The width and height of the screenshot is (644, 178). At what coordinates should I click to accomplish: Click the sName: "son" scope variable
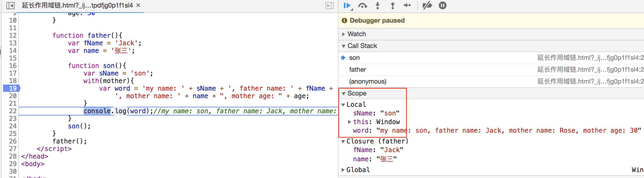coord(376,113)
